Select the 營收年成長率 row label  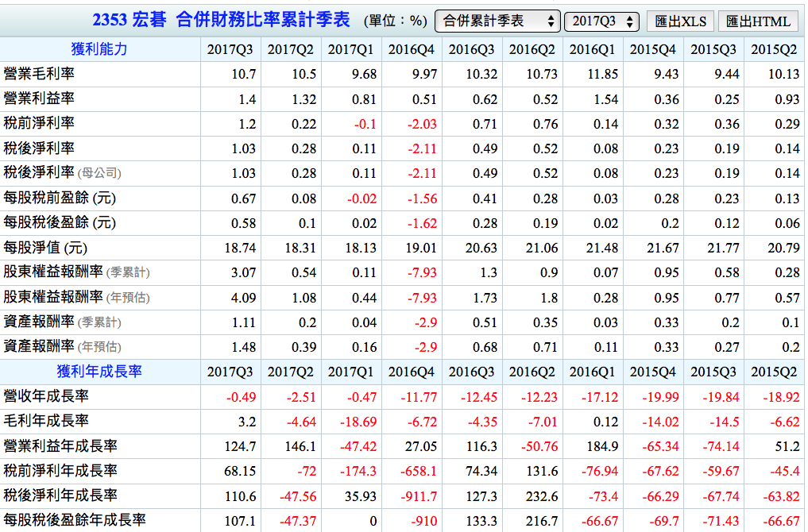tap(46, 396)
